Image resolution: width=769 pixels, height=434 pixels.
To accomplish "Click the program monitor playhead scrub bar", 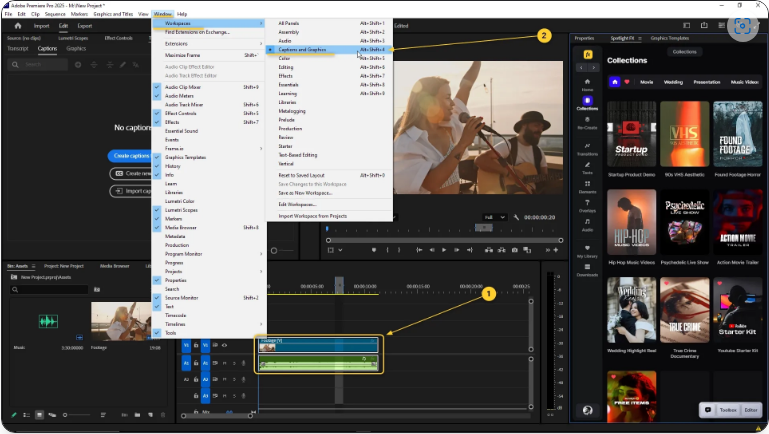I will (444, 240).
